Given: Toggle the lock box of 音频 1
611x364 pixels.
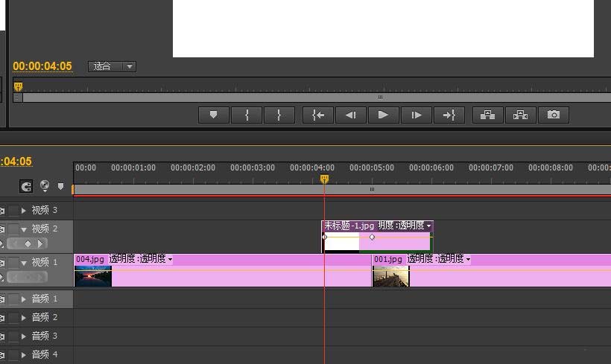Looking at the screenshot, I should point(13,299).
